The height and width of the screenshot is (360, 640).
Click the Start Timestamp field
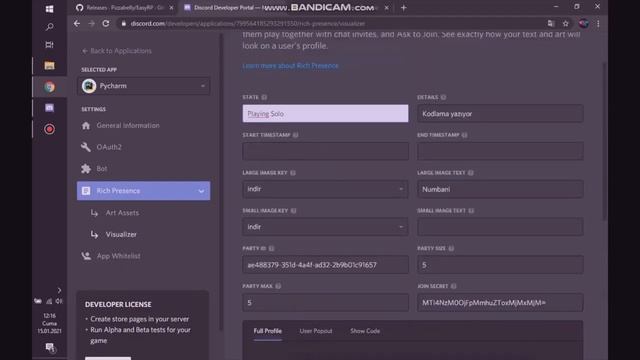tap(325, 151)
